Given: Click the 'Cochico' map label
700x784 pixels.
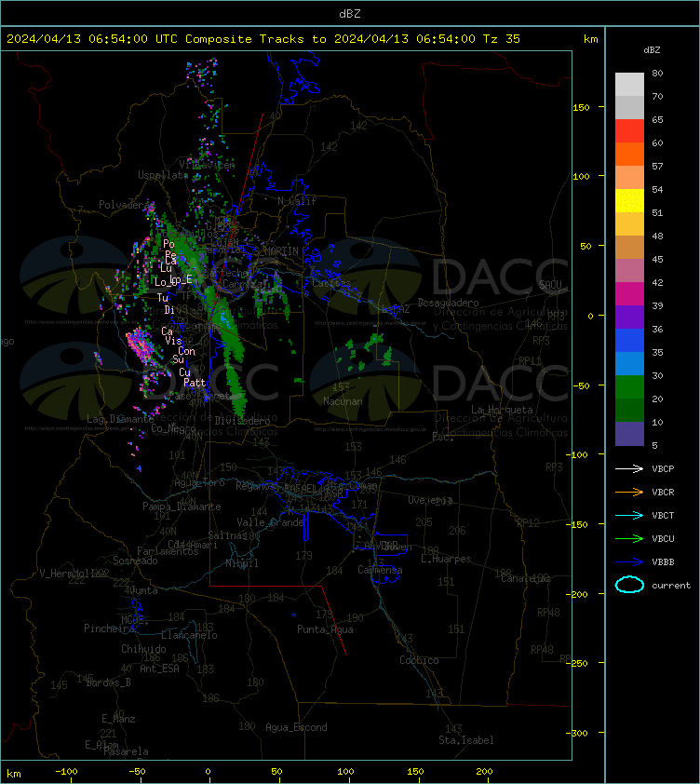Looking at the screenshot, I should (419, 660).
